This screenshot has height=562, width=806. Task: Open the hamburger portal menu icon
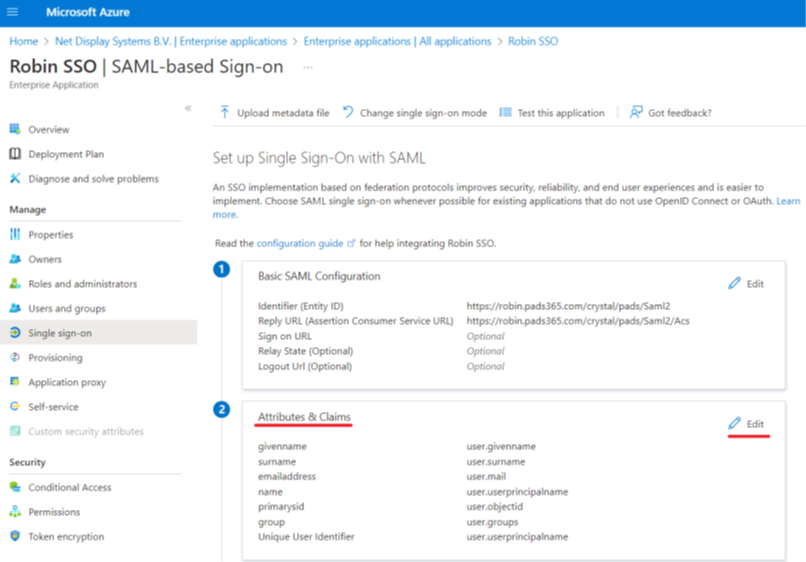coord(12,12)
